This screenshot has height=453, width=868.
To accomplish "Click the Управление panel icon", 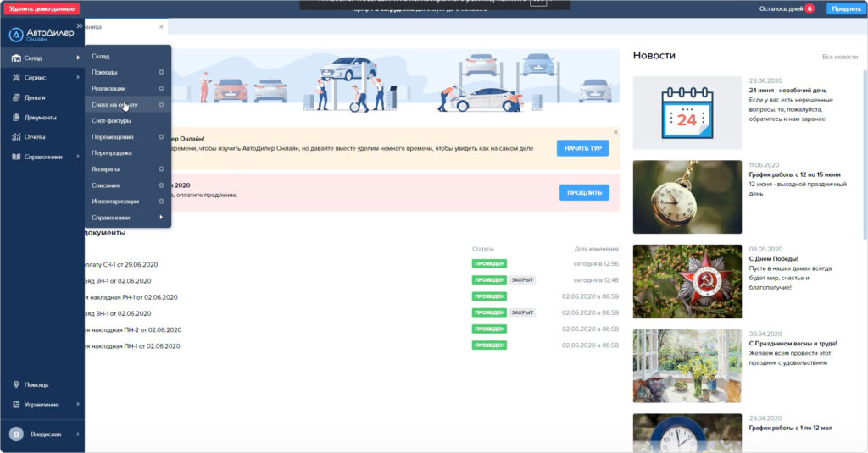I will pos(16,405).
